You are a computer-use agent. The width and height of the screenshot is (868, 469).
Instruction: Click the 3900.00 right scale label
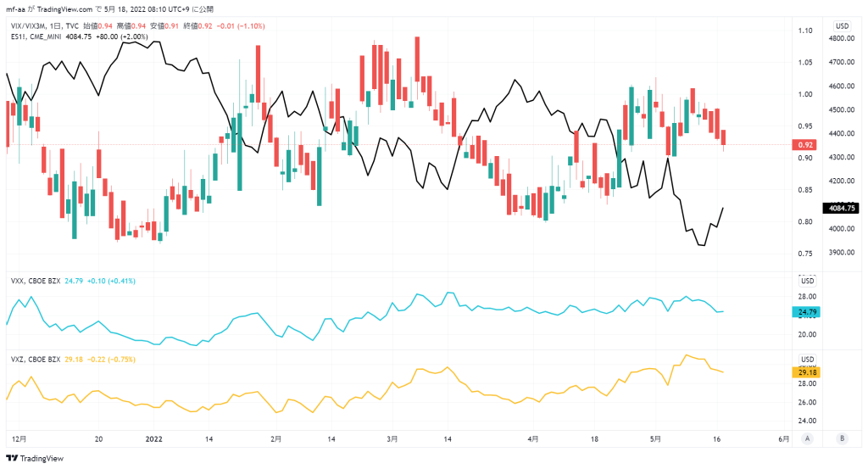click(842, 252)
